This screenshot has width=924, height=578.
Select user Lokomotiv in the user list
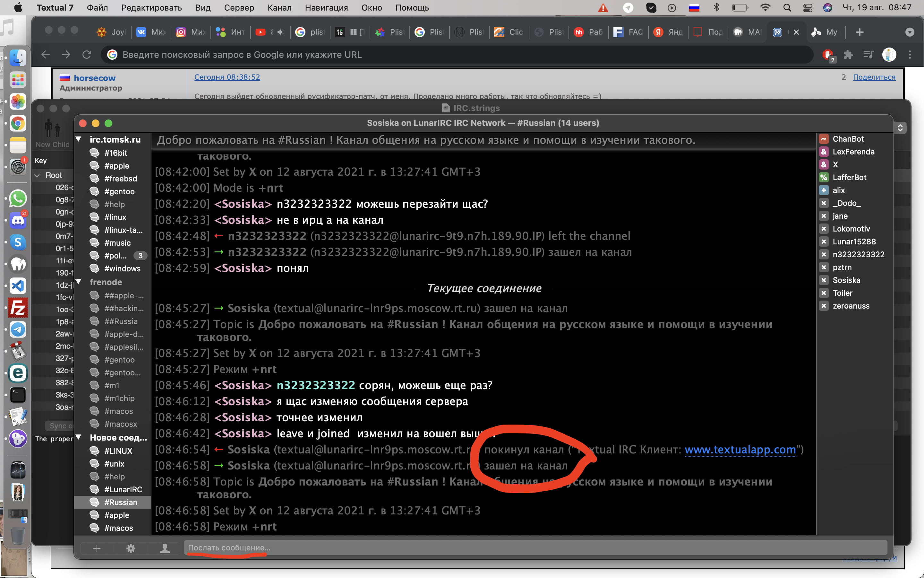pos(851,229)
